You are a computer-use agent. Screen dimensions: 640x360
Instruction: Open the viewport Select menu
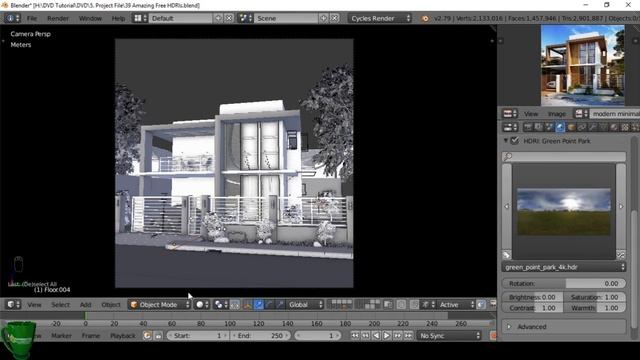(x=60, y=304)
